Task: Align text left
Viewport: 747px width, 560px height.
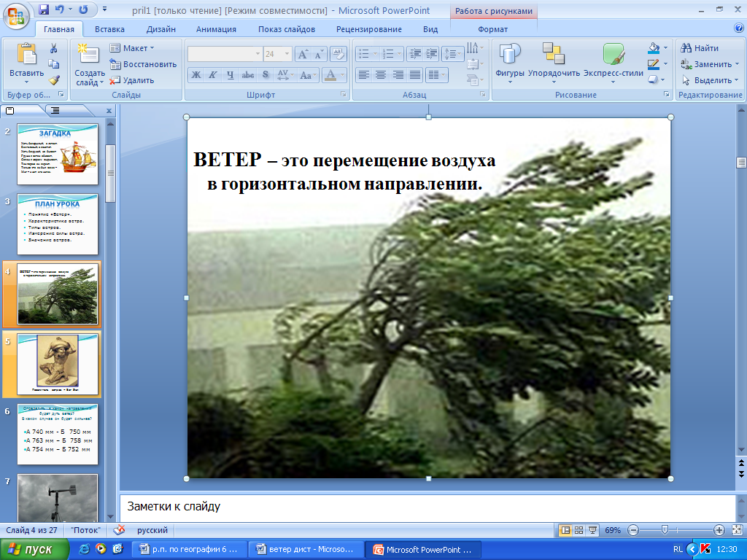Action: (364, 75)
